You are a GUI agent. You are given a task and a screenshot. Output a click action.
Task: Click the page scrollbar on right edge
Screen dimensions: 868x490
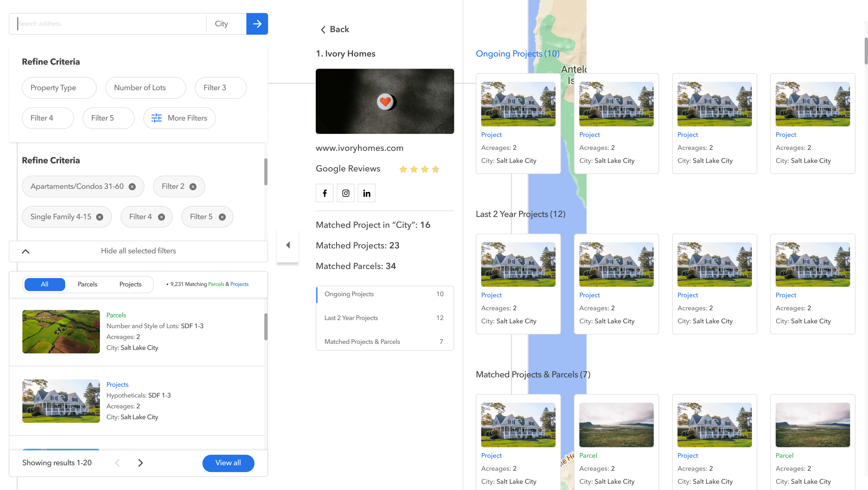pyautogui.click(x=866, y=50)
